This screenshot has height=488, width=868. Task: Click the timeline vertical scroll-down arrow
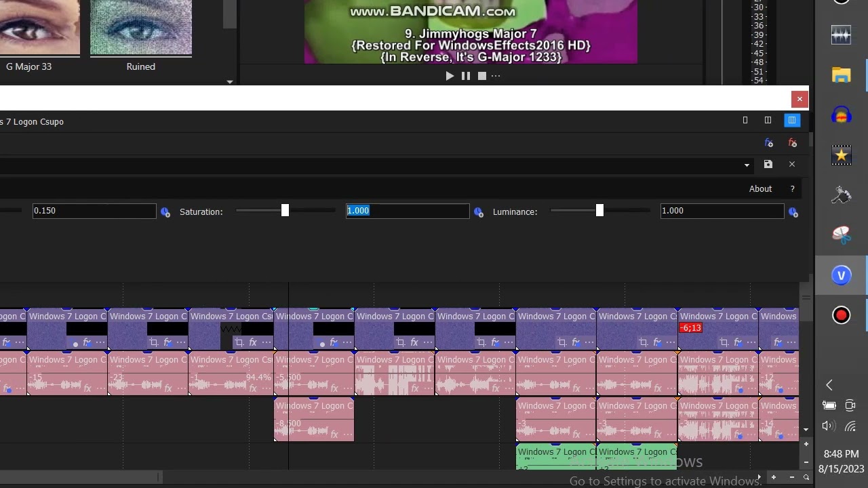pos(806,430)
